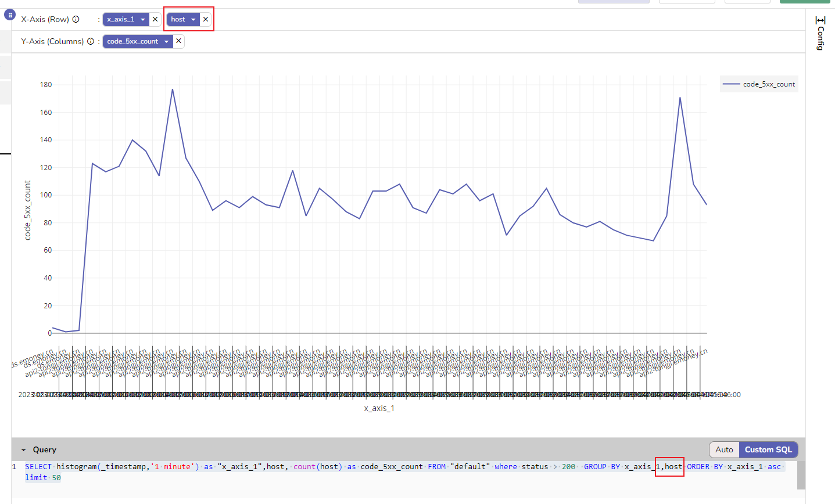The height and width of the screenshot is (504, 835).
Task: Click the resize arrows icon above Config
Action: (820, 21)
